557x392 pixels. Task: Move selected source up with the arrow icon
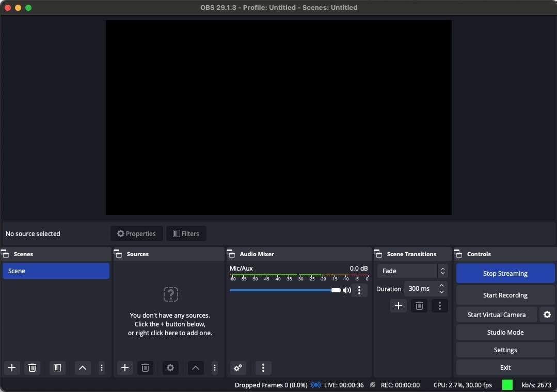point(195,368)
